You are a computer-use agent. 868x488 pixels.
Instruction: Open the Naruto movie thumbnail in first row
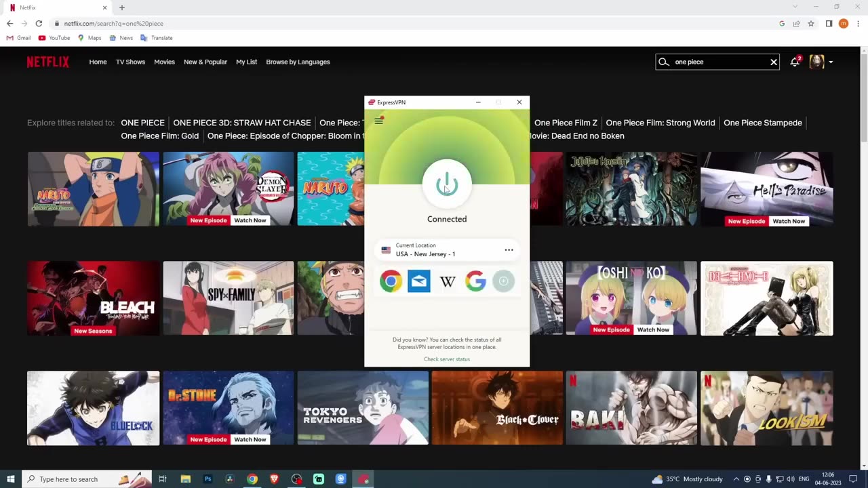[94, 188]
